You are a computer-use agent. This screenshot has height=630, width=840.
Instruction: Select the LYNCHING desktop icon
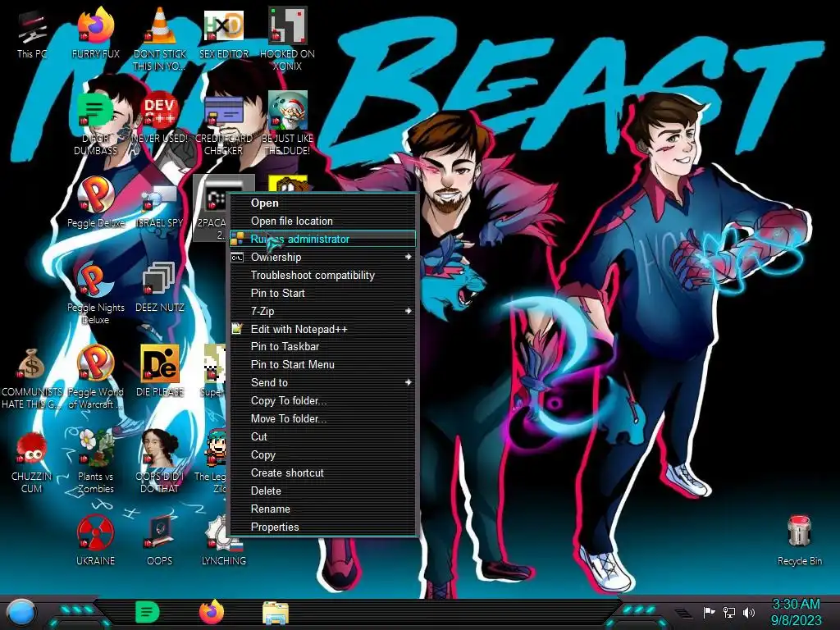223,541
